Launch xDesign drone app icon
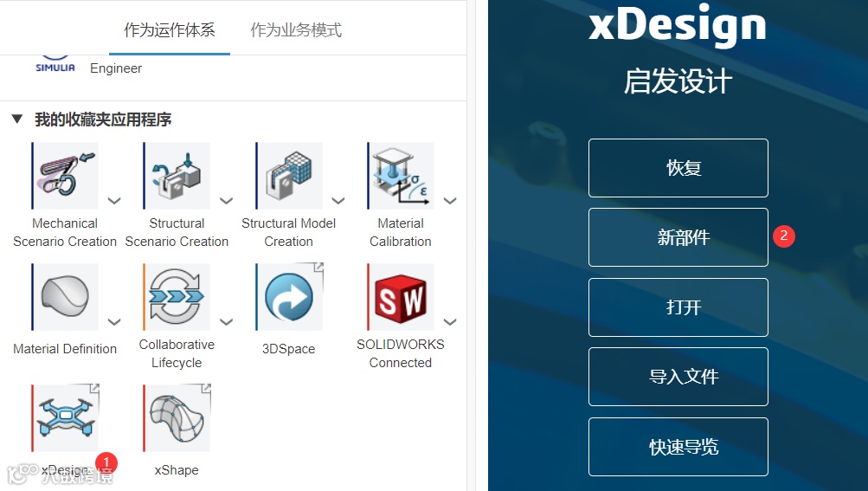 point(65,418)
